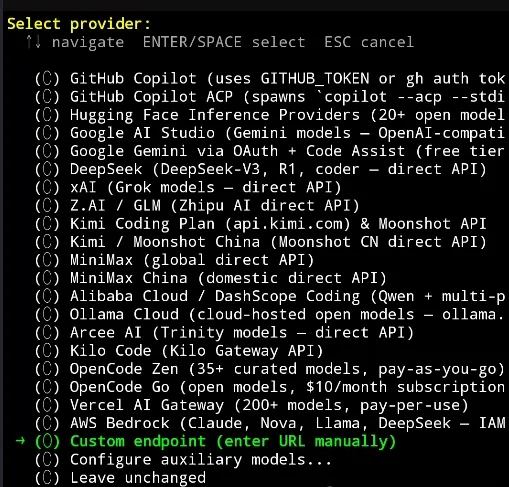Select Google Gemini via OAuth entry
Screen dimensions: 509x487
[270, 151]
